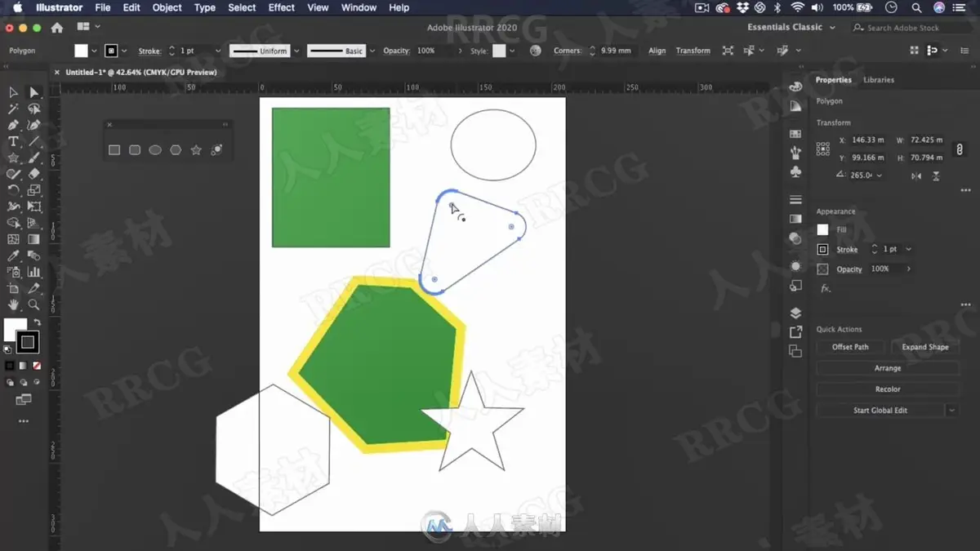The image size is (980, 551).
Task: Open Align options in control bar
Action: [657, 51]
